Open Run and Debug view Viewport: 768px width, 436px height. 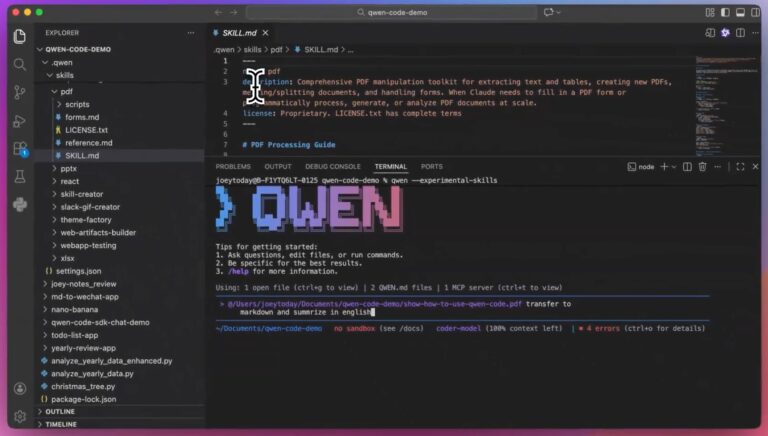coord(20,121)
